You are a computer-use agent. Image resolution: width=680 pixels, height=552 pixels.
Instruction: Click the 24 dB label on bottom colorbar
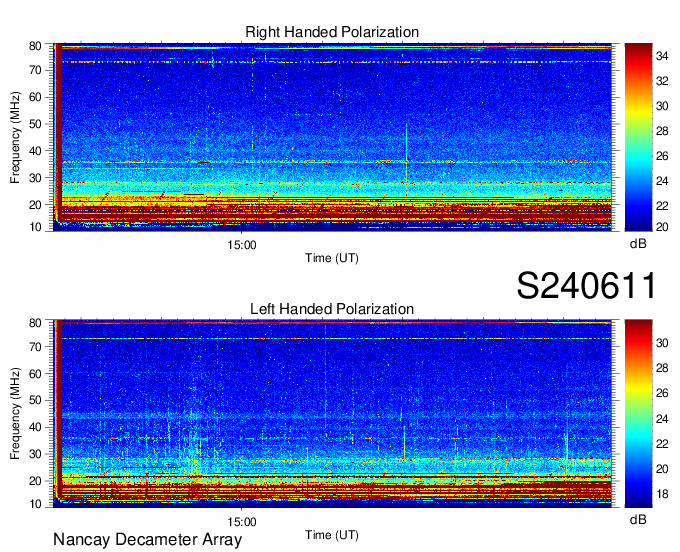point(662,419)
